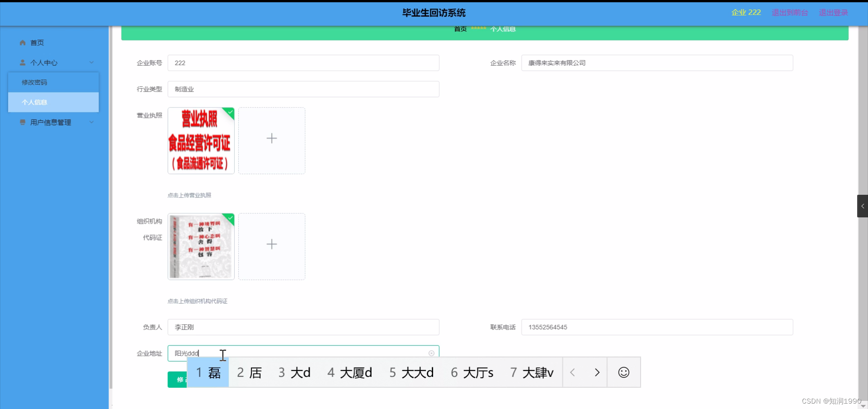
Task: Click the person icon next to 个人中心
Action: coord(23,62)
